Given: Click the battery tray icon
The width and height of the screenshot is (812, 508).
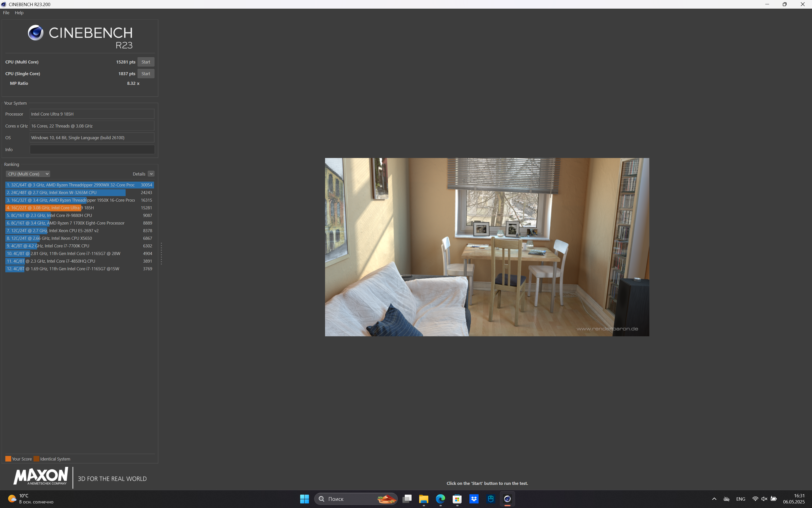Looking at the screenshot, I should 774,499.
